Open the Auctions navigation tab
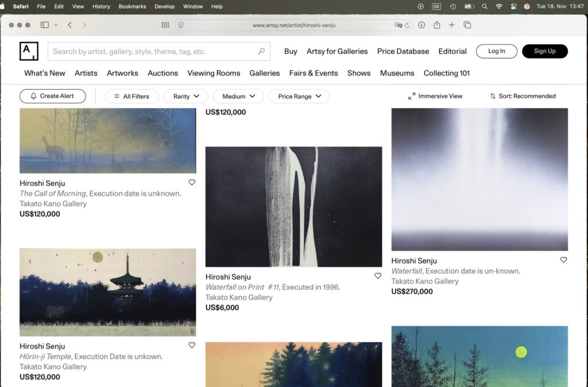The height and width of the screenshot is (387, 588). [x=163, y=73]
